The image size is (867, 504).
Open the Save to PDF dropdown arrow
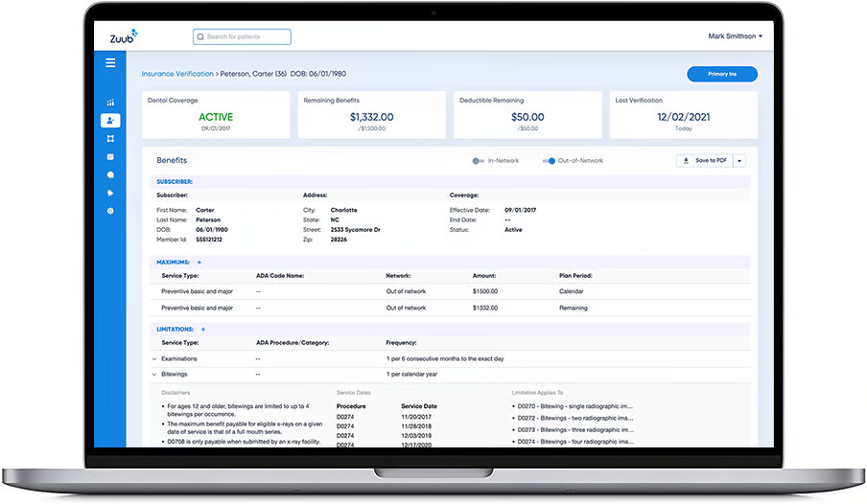click(x=739, y=161)
